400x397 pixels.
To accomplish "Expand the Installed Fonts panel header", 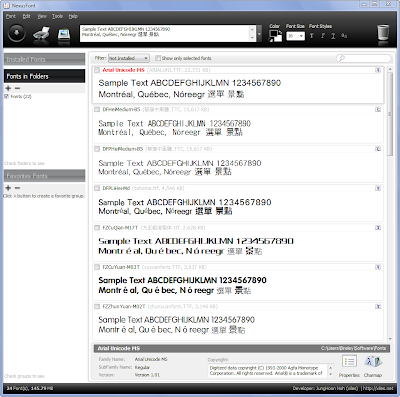I will point(44,59).
